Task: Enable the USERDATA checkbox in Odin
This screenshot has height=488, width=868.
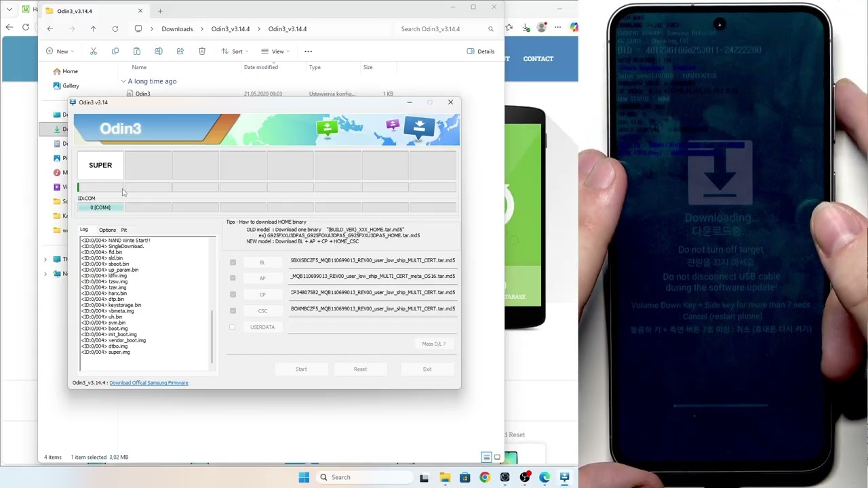Action: click(233, 327)
